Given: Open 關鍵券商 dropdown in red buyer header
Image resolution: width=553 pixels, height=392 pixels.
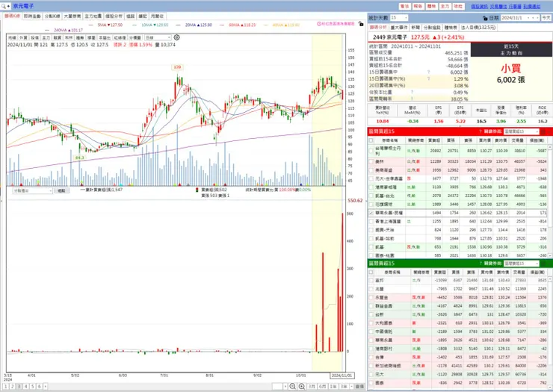Looking at the screenshot, I should click(522, 131).
